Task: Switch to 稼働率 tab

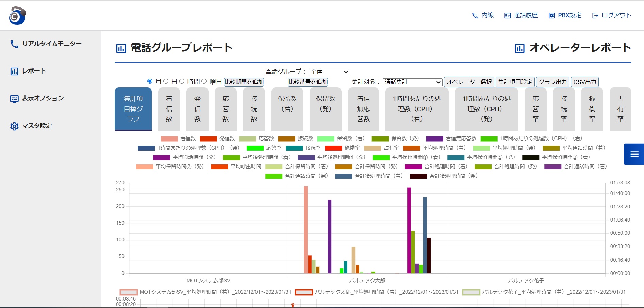Action: click(592, 109)
